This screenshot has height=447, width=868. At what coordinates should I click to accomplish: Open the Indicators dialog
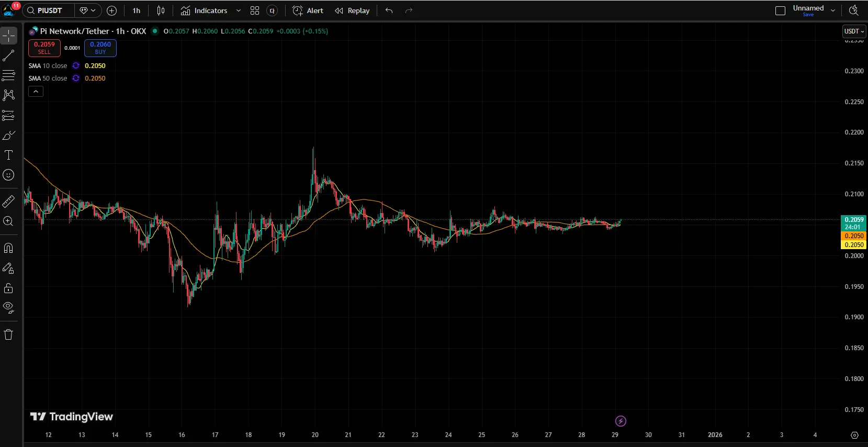point(204,10)
